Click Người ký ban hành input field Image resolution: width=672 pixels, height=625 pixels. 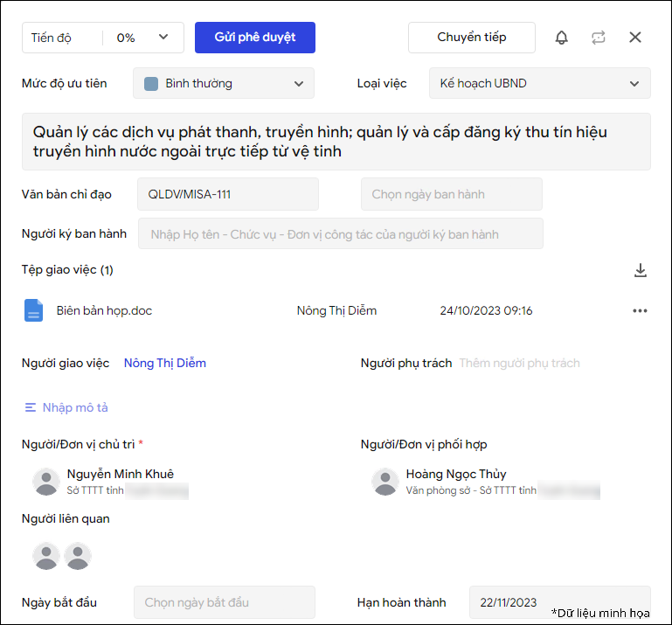point(341,234)
